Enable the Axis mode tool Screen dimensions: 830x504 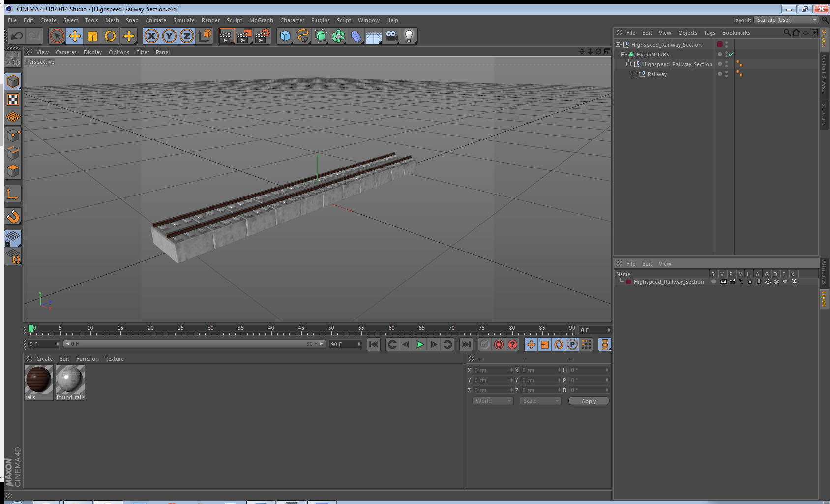(x=13, y=195)
